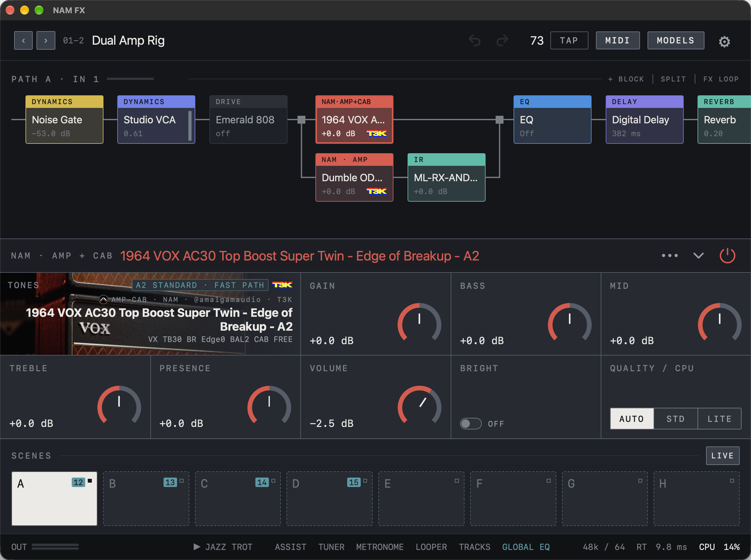The width and height of the screenshot is (751, 560).
Task: Select scene D
Action: [x=329, y=499]
